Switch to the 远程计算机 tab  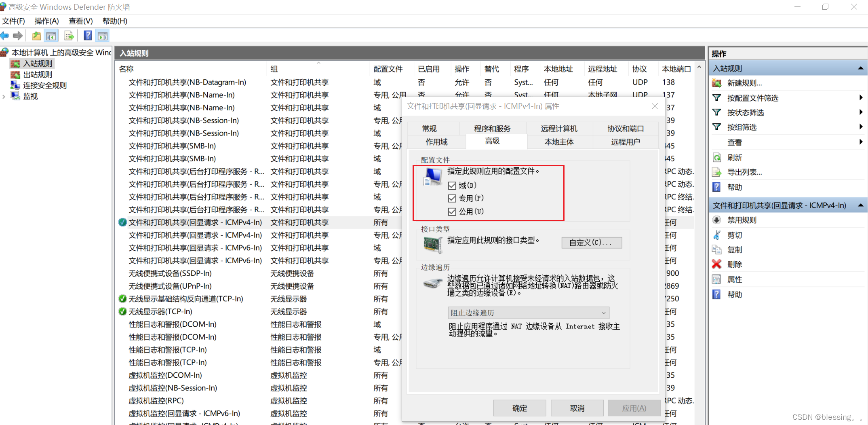click(560, 128)
